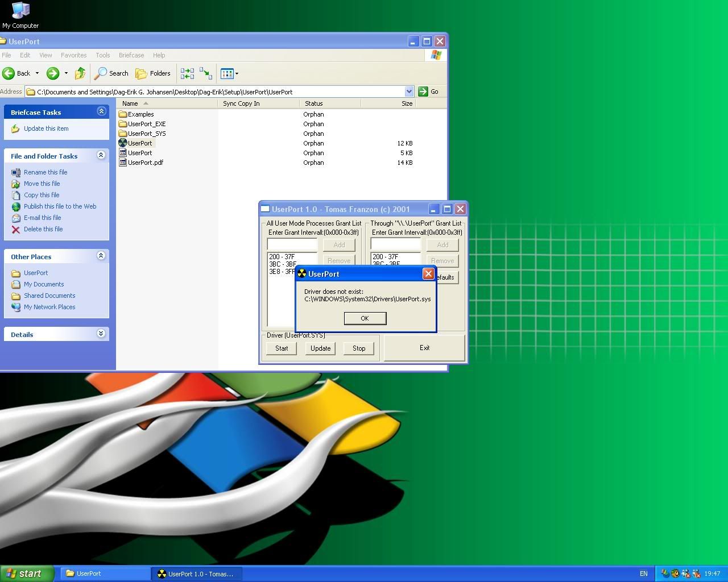728x582 pixels.
Task: Click the Go button
Action: coord(429,92)
